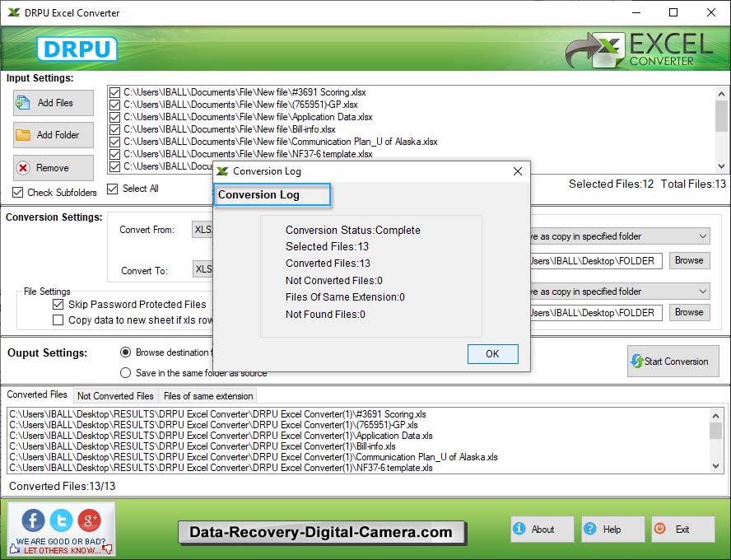Uncheck the #3691 Scoring.xlsx file

114,92
